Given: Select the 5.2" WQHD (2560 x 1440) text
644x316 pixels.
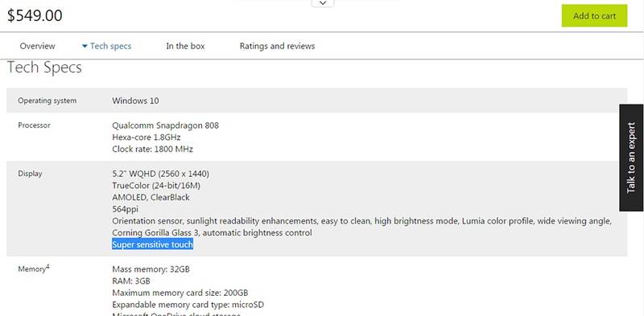Looking at the screenshot, I should tap(160, 174).
